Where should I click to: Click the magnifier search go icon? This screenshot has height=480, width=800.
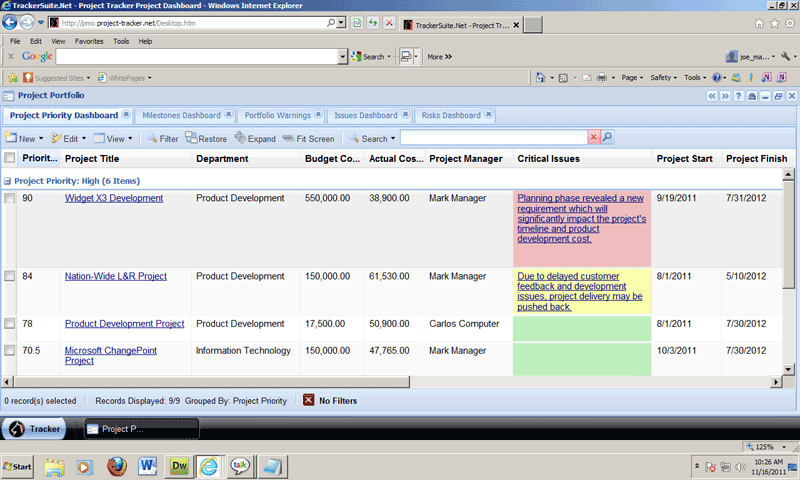(x=607, y=137)
